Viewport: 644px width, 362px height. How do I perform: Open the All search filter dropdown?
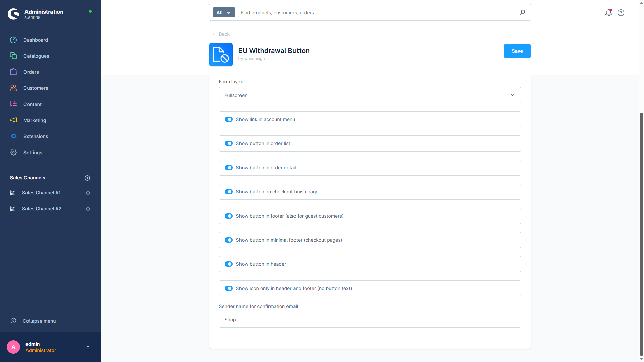(224, 13)
